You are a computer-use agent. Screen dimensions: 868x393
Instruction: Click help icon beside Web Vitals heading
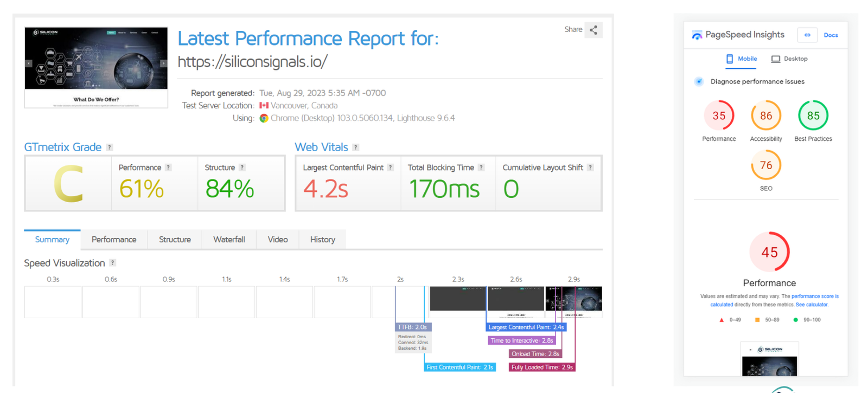356,147
